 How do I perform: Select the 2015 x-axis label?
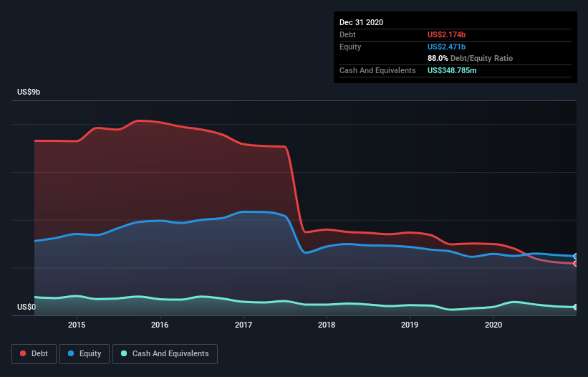[77, 325]
